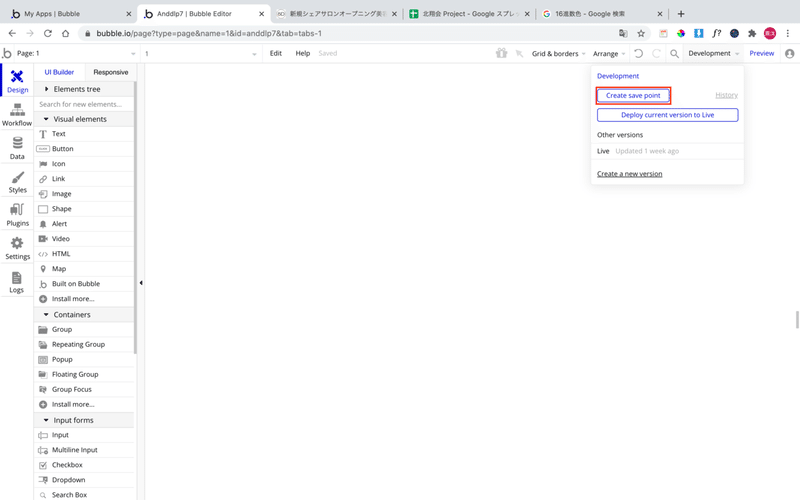Click the Create save point button

(633, 95)
